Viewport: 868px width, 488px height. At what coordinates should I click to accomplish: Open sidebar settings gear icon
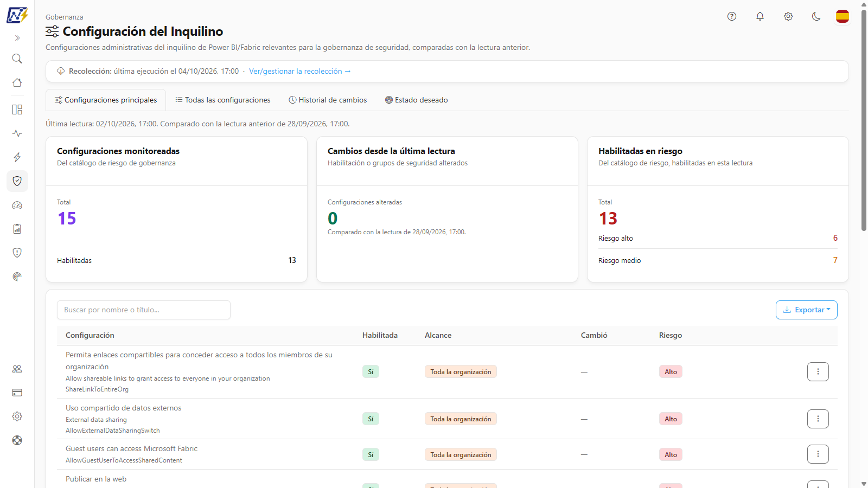tap(17, 416)
